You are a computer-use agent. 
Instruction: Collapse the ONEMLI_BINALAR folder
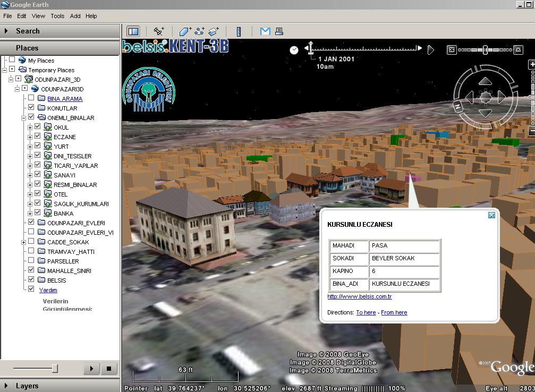23,118
